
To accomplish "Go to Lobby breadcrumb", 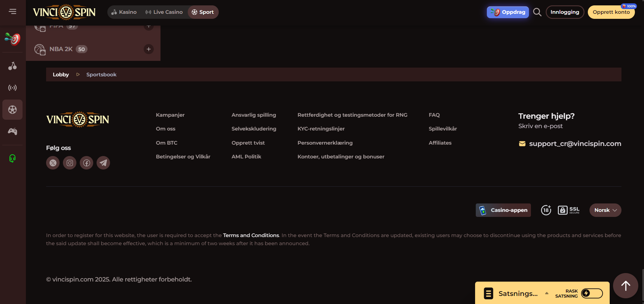I will pyautogui.click(x=61, y=75).
